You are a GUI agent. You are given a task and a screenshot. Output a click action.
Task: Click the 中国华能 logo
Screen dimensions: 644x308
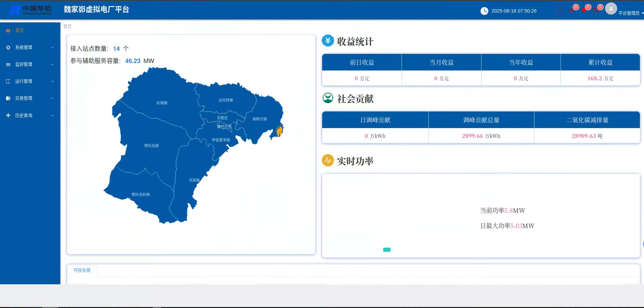pyautogui.click(x=31, y=9)
